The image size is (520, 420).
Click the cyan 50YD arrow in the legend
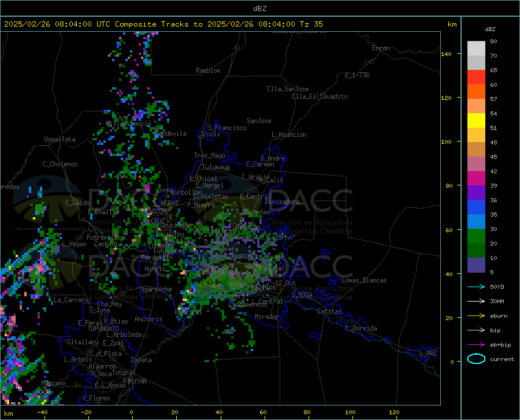(476, 287)
